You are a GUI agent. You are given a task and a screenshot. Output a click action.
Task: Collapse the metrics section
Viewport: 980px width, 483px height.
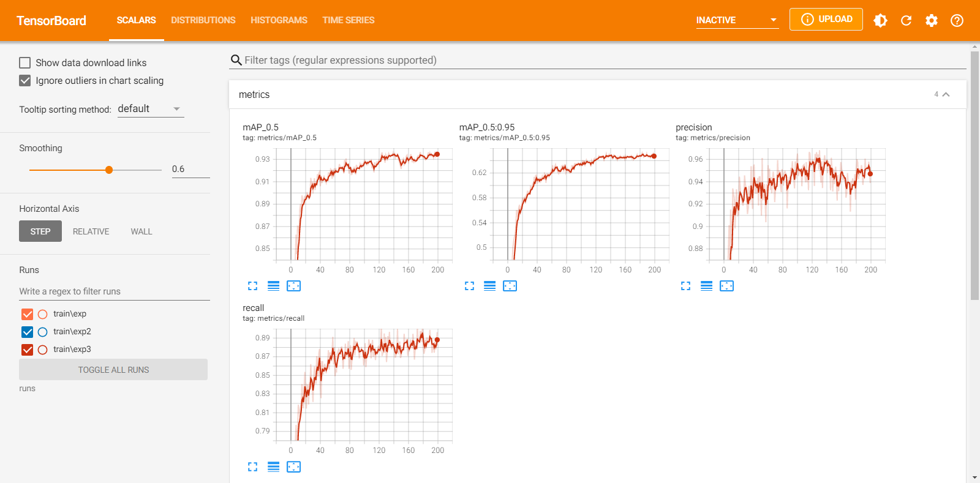tap(946, 94)
